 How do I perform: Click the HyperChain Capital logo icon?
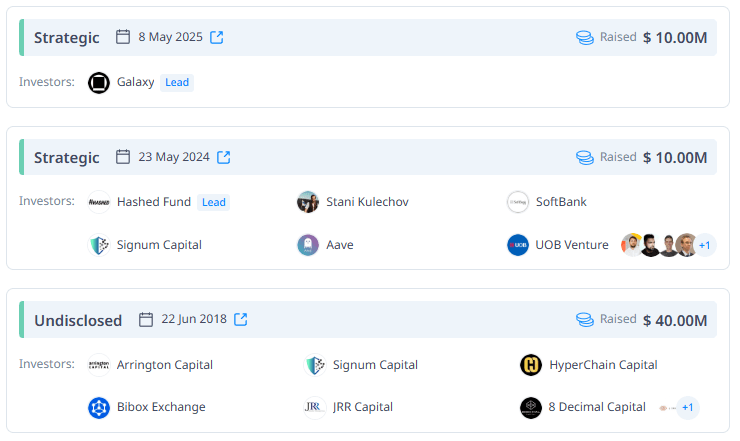[x=531, y=365]
